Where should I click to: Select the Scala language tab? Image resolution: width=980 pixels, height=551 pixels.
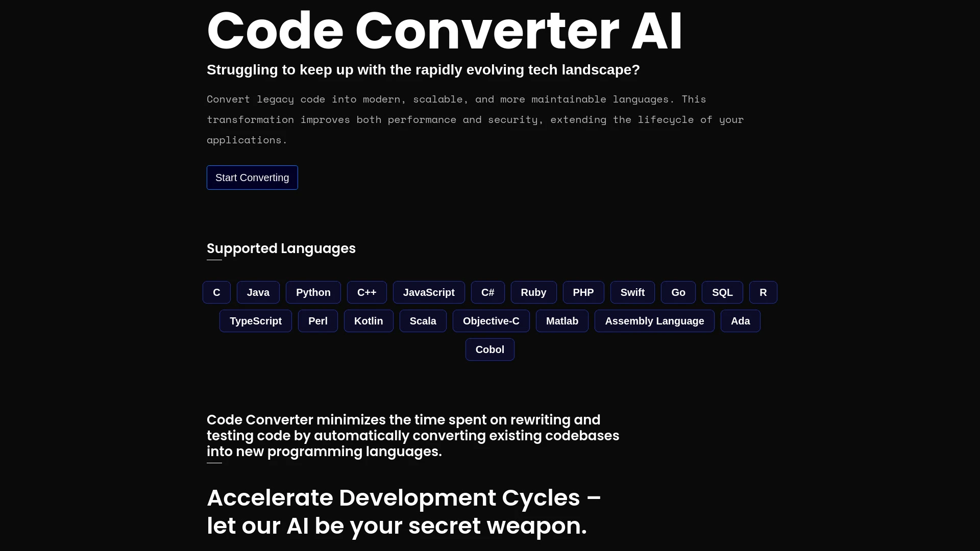423,321
